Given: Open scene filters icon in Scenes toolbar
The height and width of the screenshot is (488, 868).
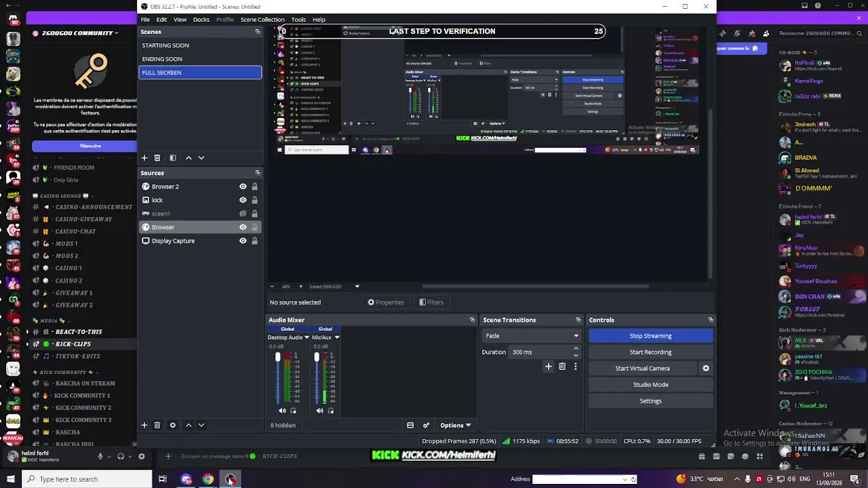Looking at the screenshot, I should (173, 158).
